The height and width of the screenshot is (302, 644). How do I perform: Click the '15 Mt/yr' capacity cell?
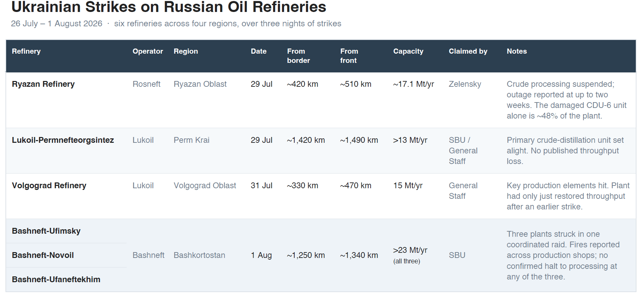408,186
